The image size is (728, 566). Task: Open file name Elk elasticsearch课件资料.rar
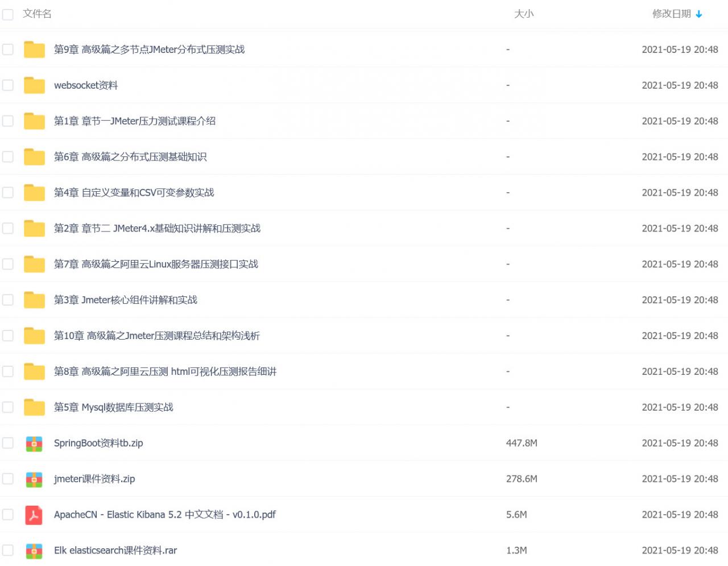tap(115, 551)
